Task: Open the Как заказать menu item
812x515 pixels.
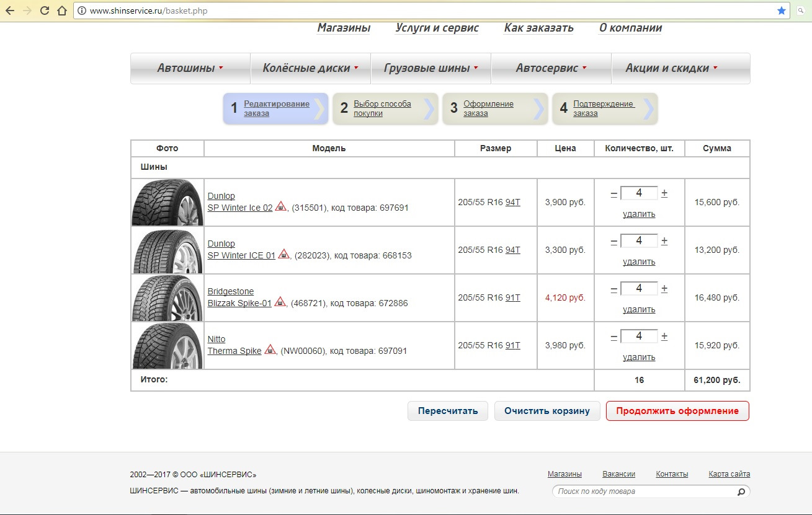Action: (x=539, y=28)
